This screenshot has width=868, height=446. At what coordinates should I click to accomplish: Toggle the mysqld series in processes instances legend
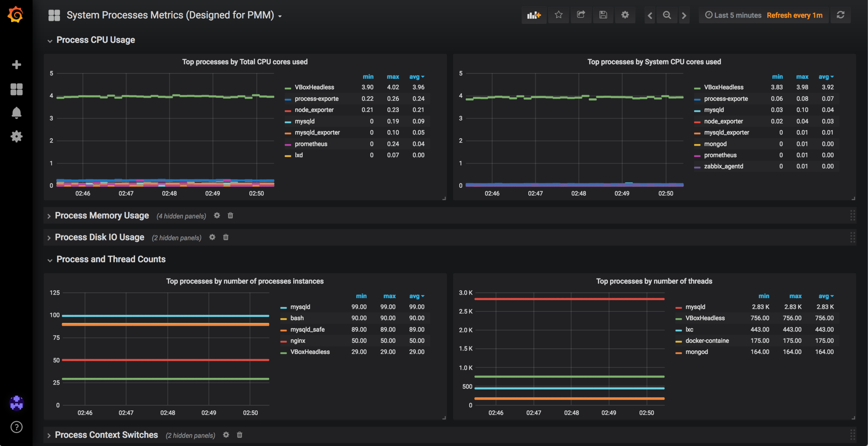click(x=300, y=306)
